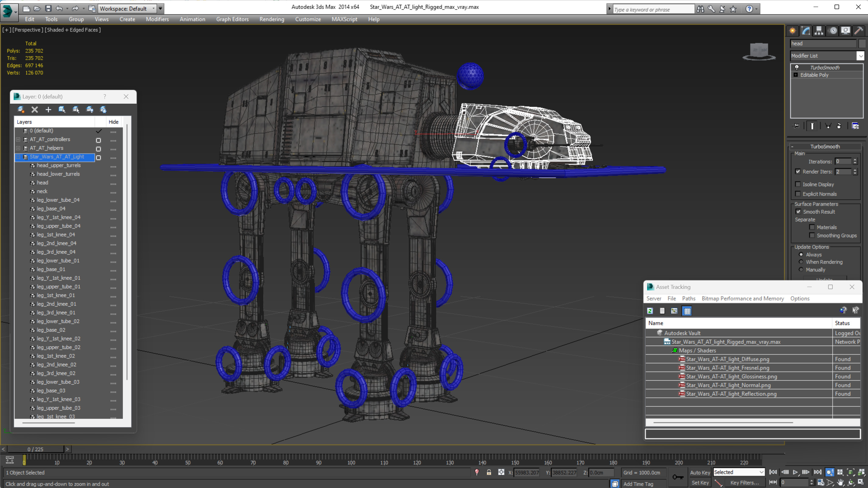The height and width of the screenshot is (488, 868).
Task: Click the Shaded + Edged Faces viewport label
Action: coord(73,29)
